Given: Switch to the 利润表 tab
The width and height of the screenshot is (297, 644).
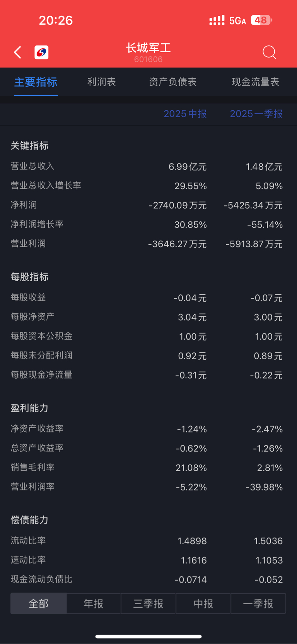Looking at the screenshot, I should 101,82.
